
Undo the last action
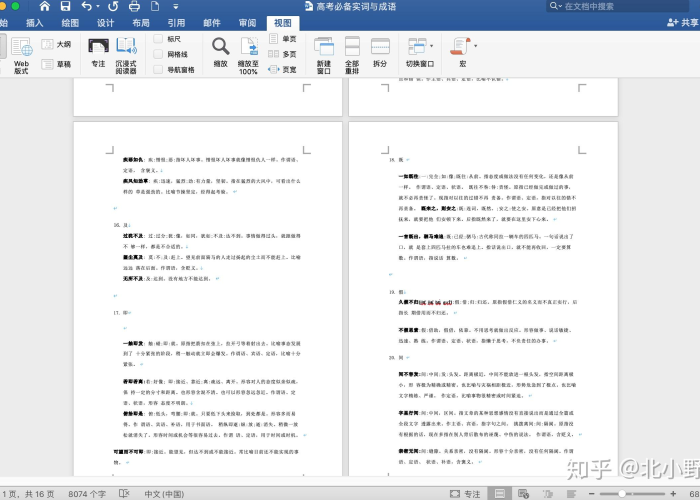tap(86, 6)
